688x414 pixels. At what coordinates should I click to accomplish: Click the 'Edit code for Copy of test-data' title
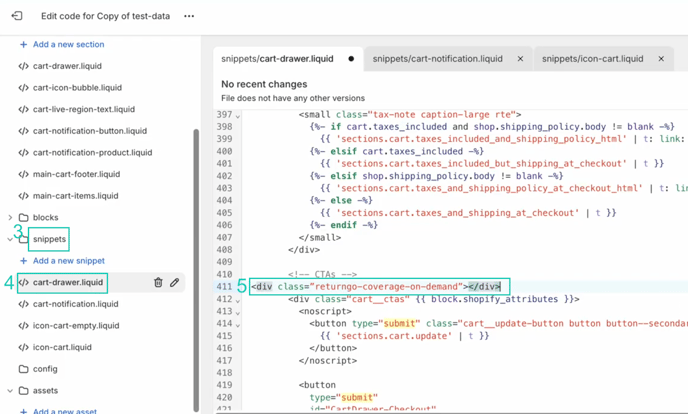105,16
